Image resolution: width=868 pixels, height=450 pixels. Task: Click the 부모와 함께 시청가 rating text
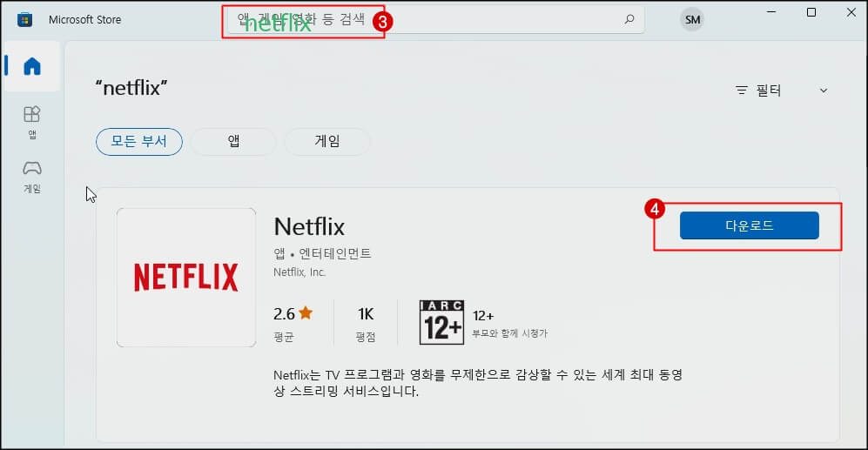click(x=510, y=333)
